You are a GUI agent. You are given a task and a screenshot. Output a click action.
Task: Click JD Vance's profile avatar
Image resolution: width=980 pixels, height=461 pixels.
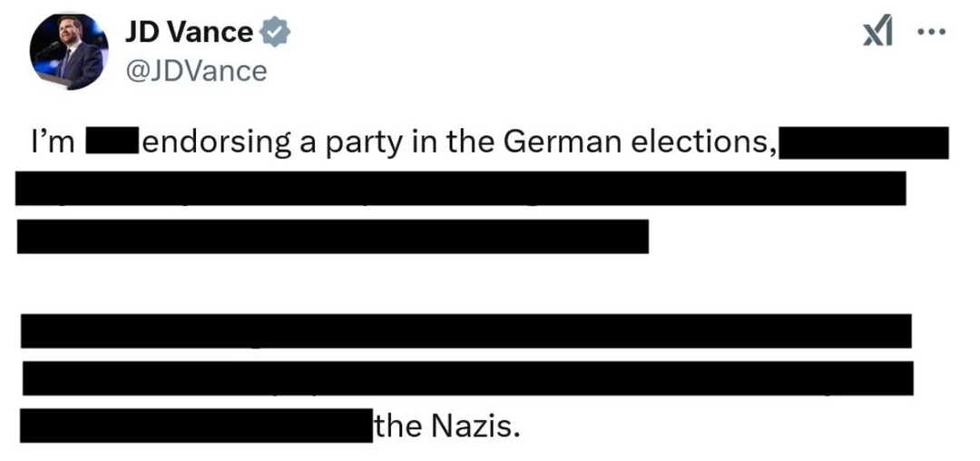[x=67, y=53]
